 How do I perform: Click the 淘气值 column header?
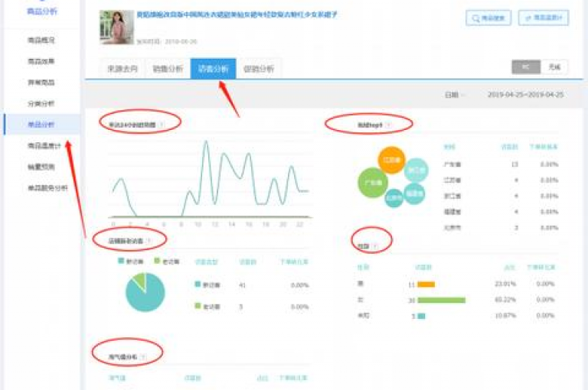click(x=117, y=378)
